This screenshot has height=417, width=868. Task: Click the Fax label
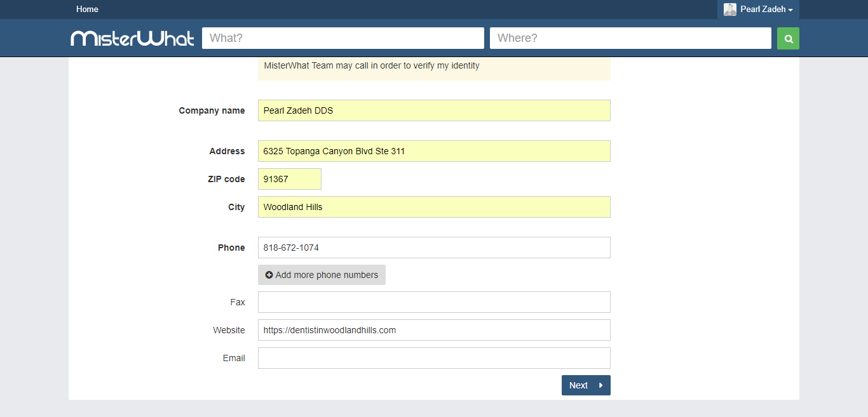(x=238, y=302)
